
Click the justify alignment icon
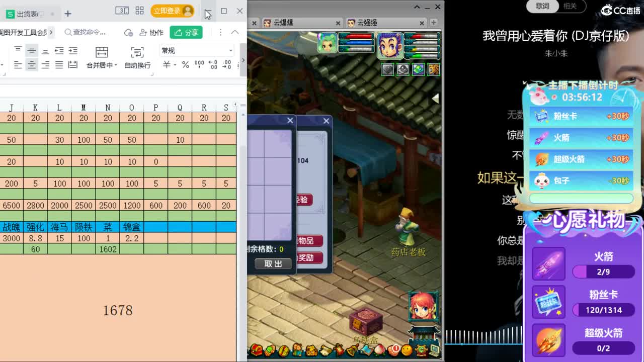click(59, 65)
